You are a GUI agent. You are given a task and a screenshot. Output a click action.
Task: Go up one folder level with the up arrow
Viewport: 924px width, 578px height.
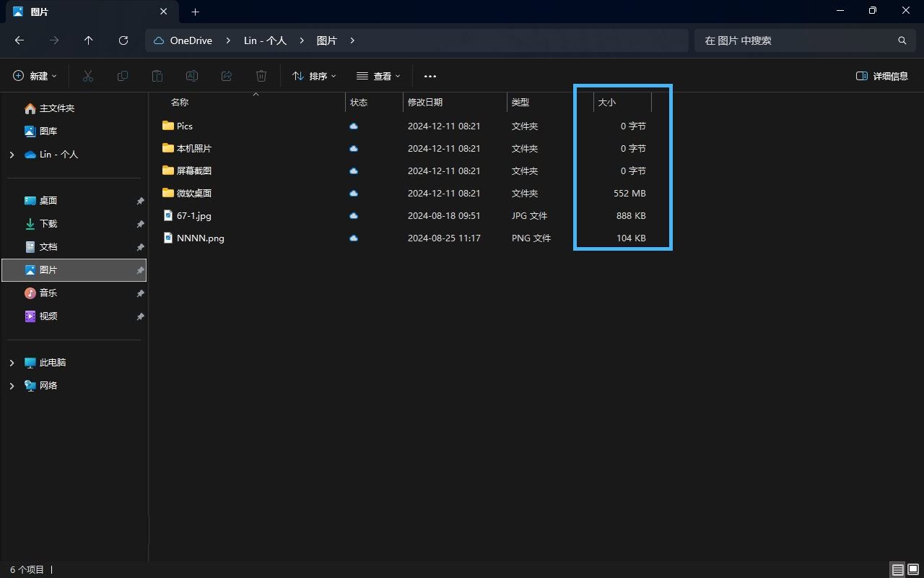(89, 40)
